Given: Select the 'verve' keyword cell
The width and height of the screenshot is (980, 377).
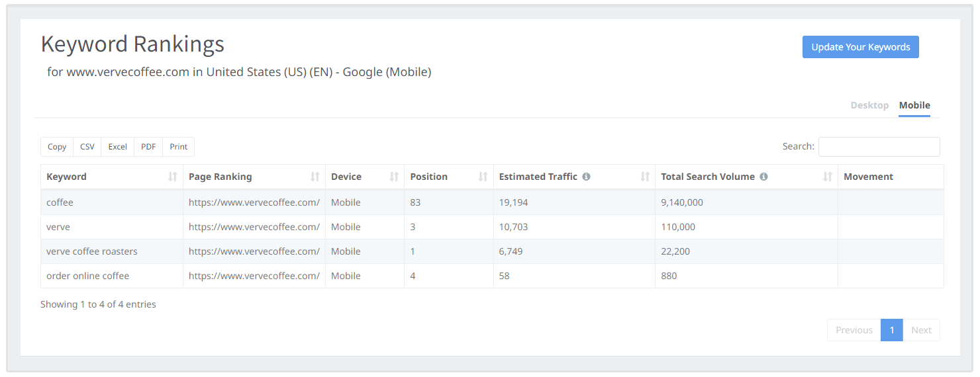Looking at the screenshot, I should [x=112, y=227].
